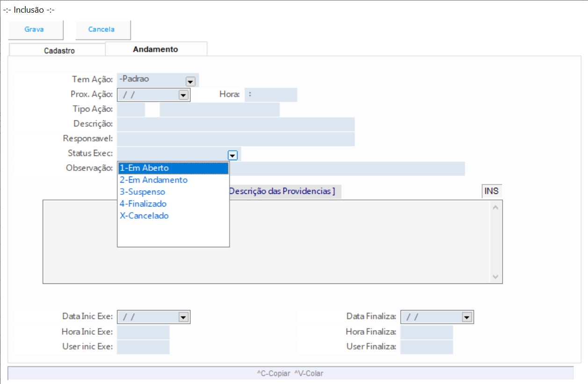
Task: Expand the Prox. Ação date picker
Action: coord(183,95)
